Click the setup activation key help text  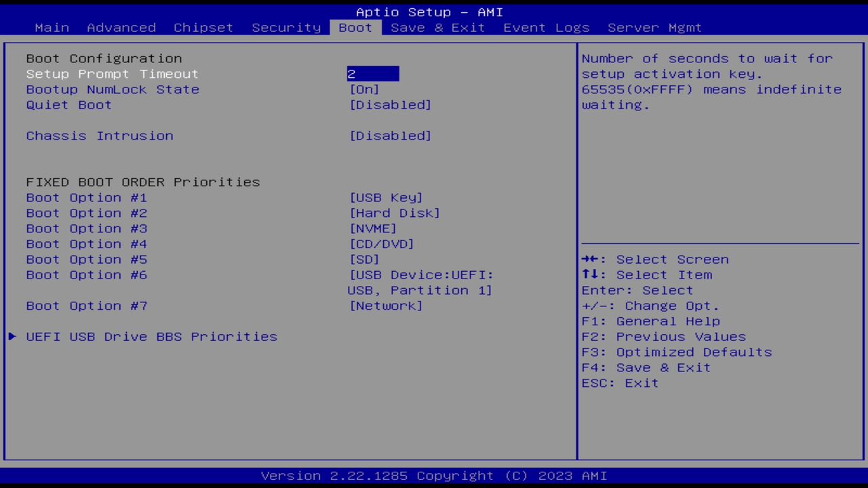click(711, 81)
